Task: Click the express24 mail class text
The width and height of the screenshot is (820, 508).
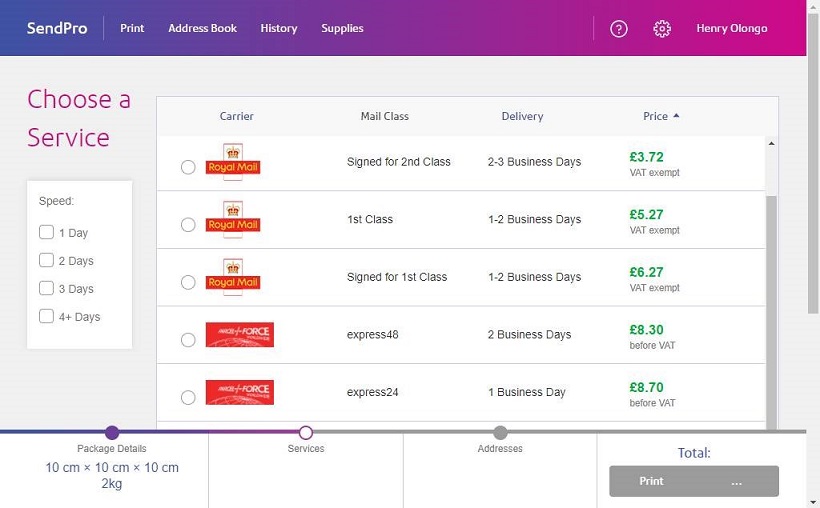Action: [372, 392]
